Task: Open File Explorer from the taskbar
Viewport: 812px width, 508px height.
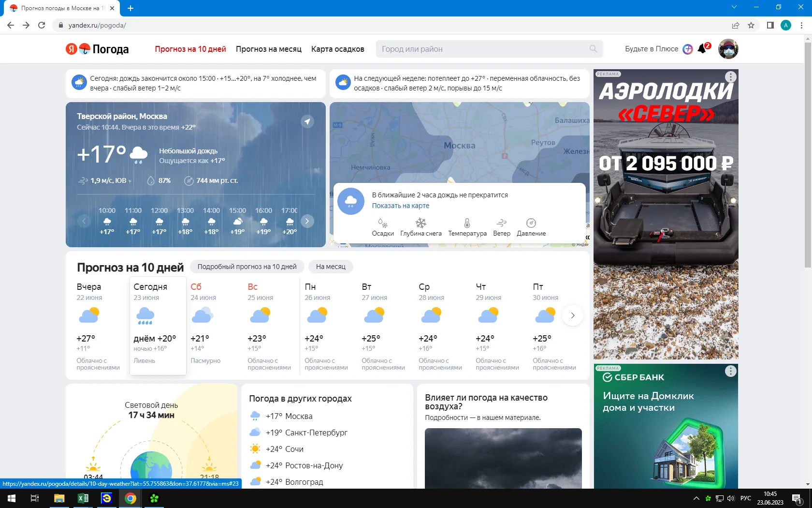Action: pos(59,498)
